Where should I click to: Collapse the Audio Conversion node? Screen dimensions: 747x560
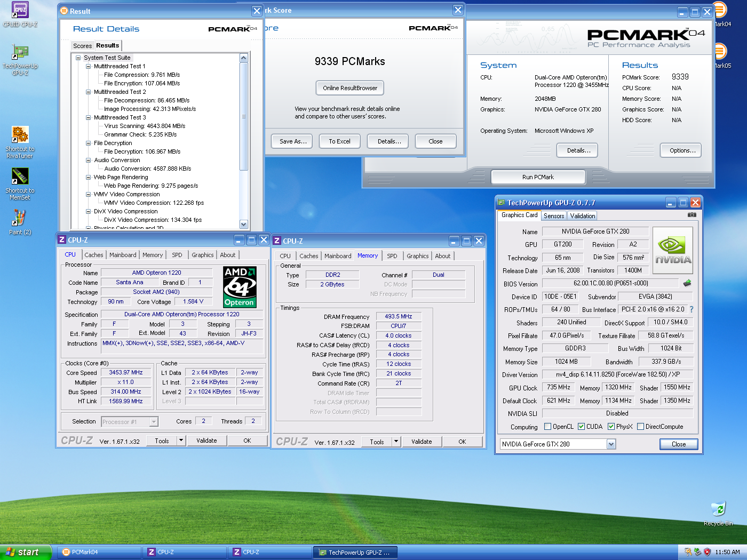tap(89, 160)
